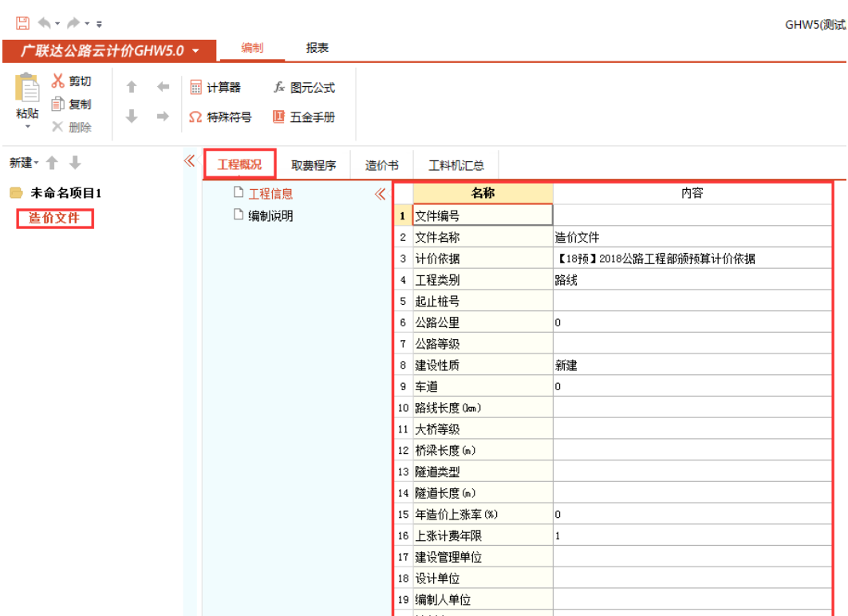
Task: Expand the dropdown arrow under 粘贴
Action: (x=27, y=127)
